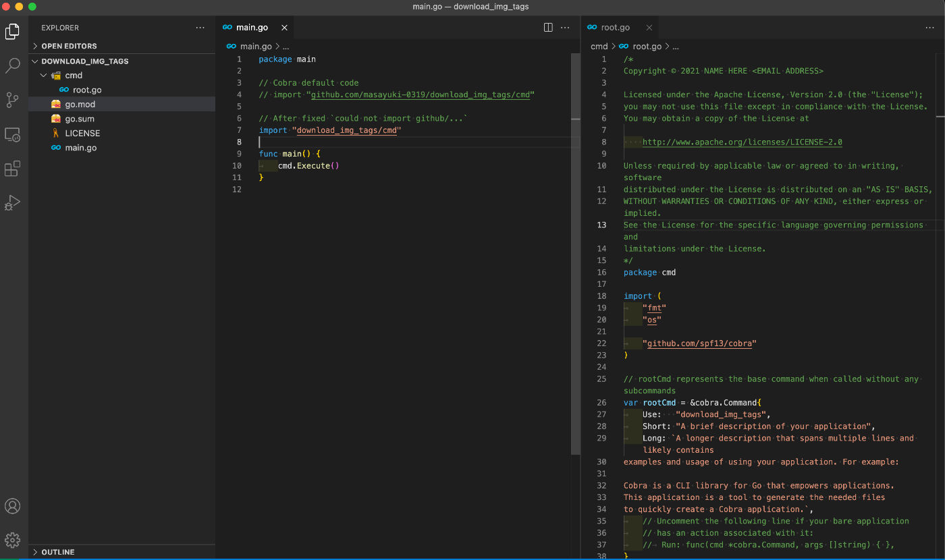Collapse the DOWNLOAD_IMG_TAGS folder section
Viewport: 945px width, 560px height.
tap(122, 61)
